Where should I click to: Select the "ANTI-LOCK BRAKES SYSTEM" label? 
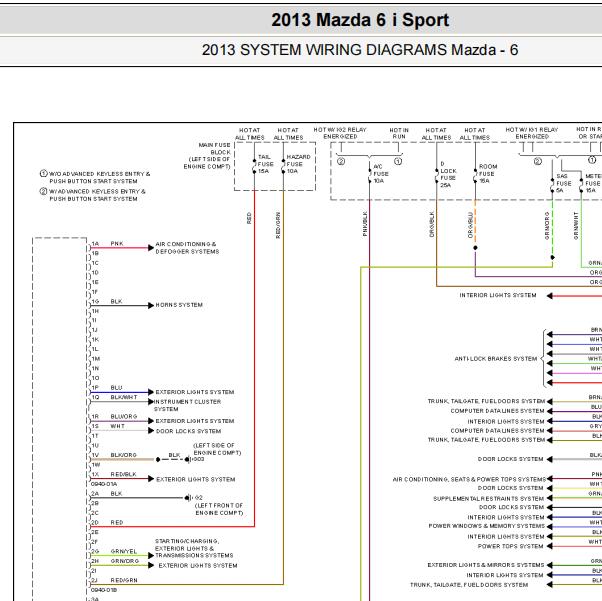[x=496, y=359]
